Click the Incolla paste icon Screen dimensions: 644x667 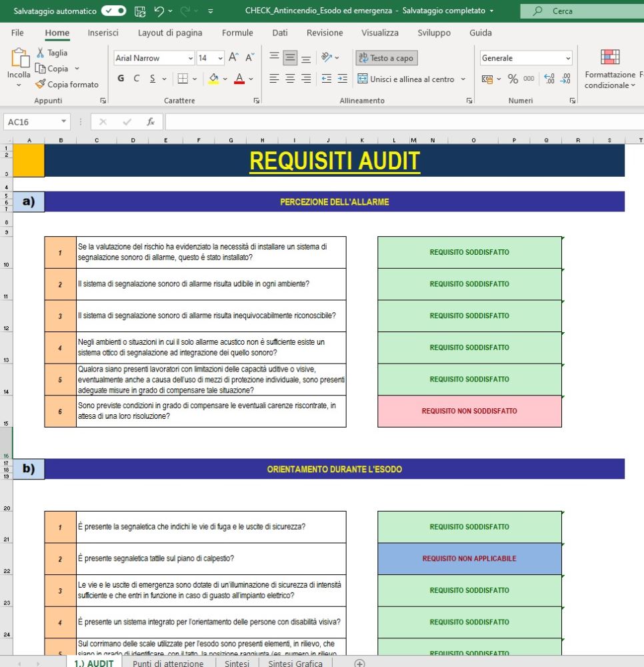pyautogui.click(x=19, y=58)
